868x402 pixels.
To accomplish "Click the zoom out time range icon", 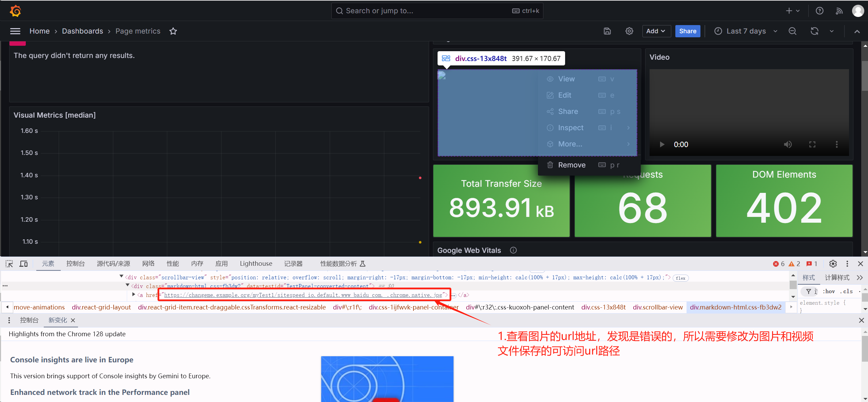I will click(x=792, y=31).
